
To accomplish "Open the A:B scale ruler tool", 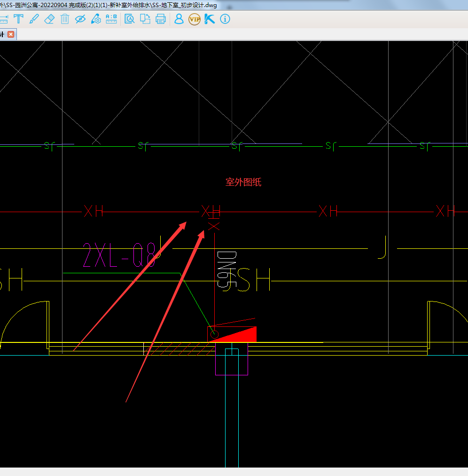I will point(111,19).
